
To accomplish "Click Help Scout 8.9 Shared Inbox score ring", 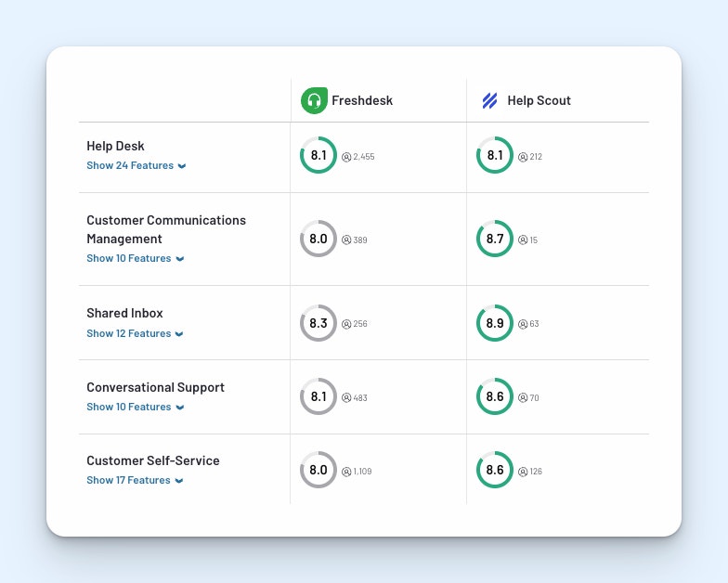I will click(x=495, y=323).
